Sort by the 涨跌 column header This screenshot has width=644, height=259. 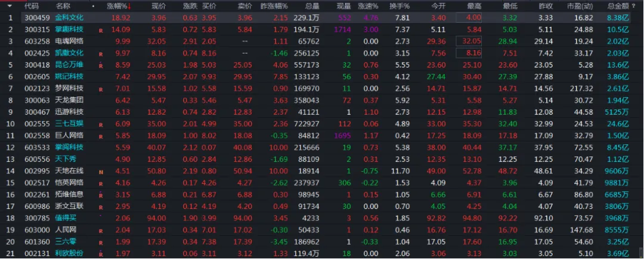pyautogui.click(x=190, y=6)
